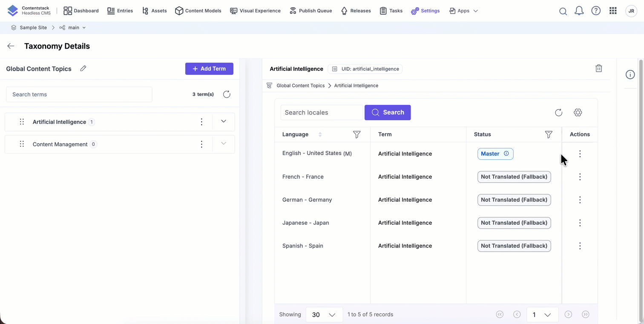Sort by the Language column
This screenshot has width=644, height=324.
[x=320, y=134]
